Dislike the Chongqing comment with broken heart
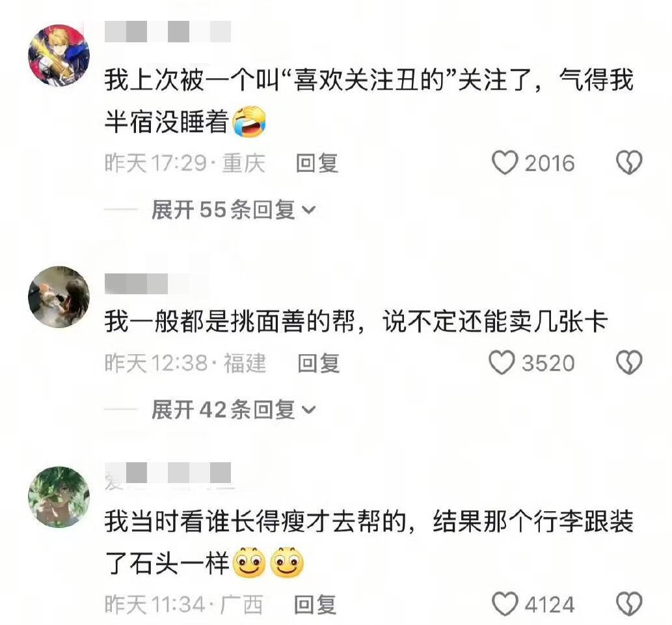This screenshot has width=672, height=625. pos(628,163)
